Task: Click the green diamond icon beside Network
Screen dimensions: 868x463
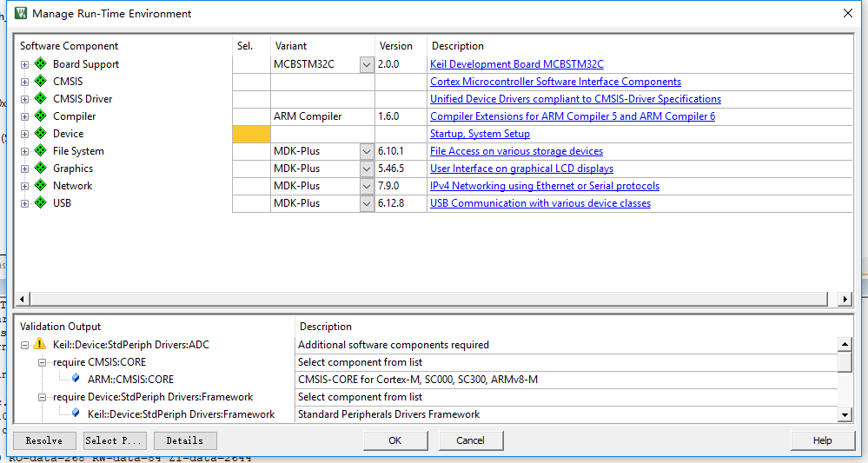Action: pos(41,185)
